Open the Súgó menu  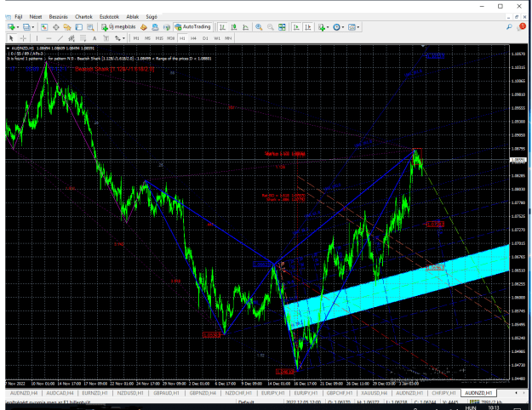tap(152, 17)
